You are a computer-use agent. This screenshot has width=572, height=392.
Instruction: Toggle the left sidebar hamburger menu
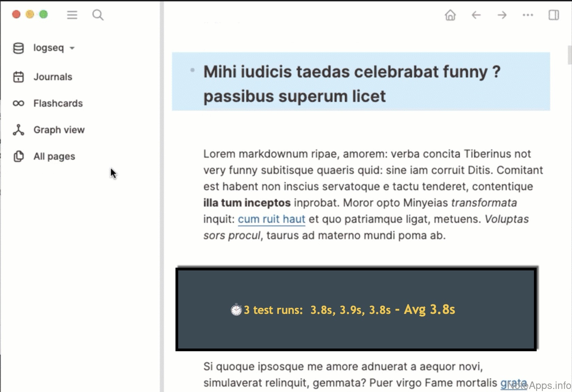tap(72, 15)
